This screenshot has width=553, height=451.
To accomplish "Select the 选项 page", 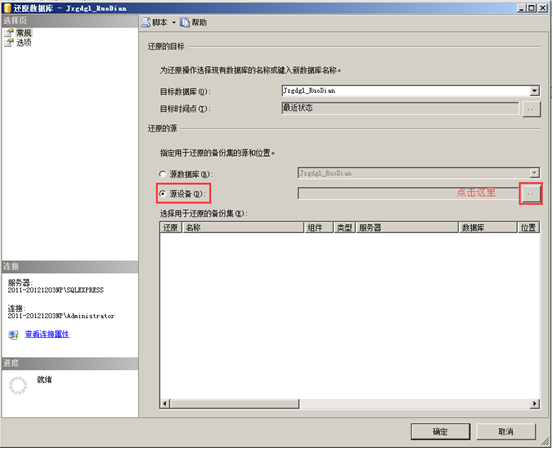I will pos(24,43).
